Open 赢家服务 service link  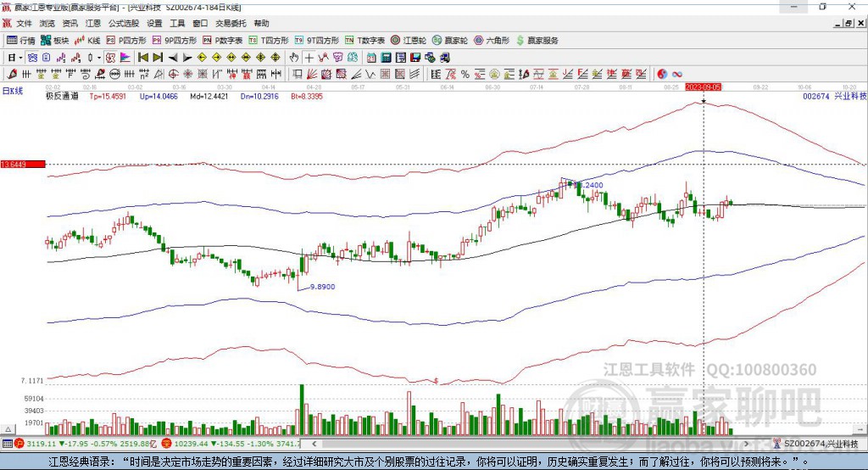(537, 41)
